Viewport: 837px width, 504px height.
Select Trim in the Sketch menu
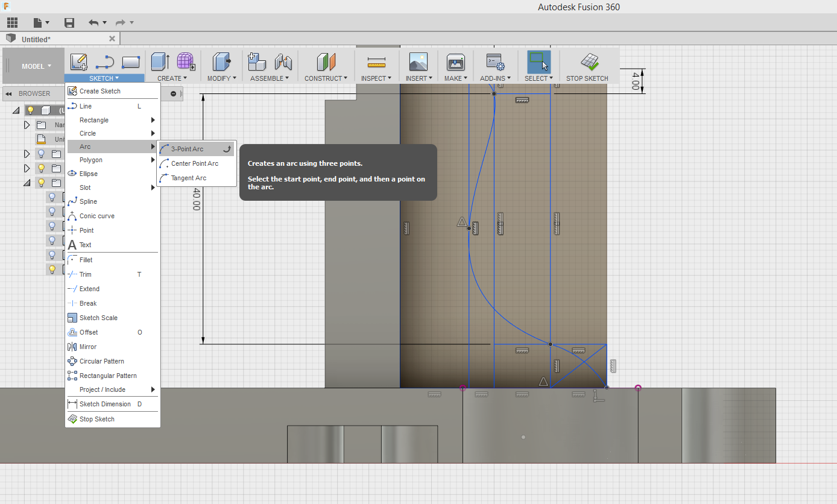112,274
